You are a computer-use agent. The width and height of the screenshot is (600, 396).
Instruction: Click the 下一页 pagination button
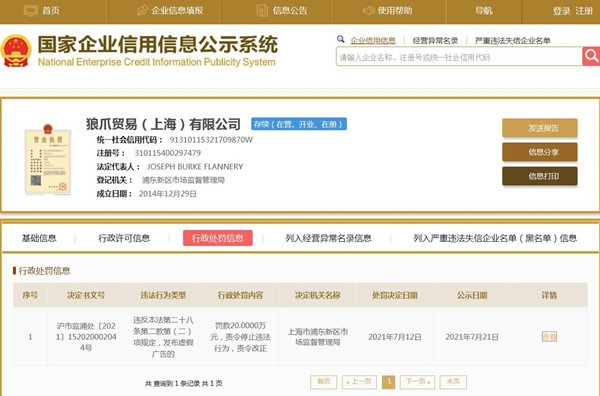tap(417, 381)
